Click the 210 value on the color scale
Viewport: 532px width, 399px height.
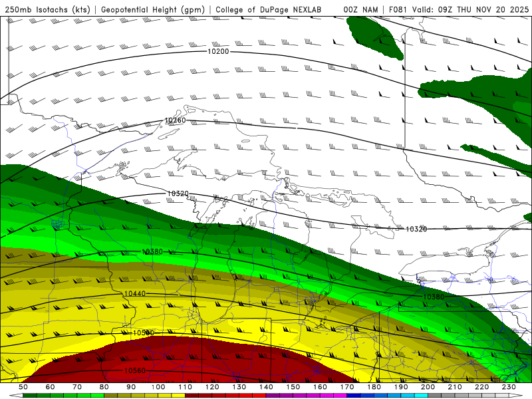click(x=455, y=387)
